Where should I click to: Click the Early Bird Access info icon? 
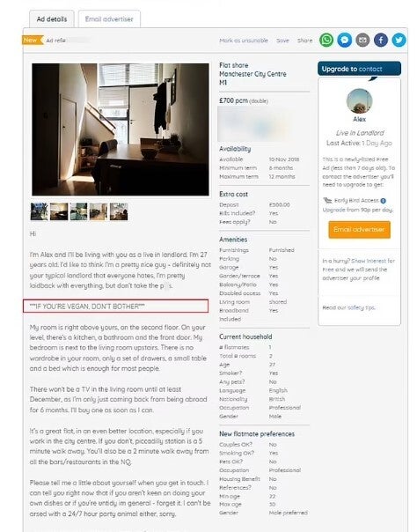coord(383,201)
